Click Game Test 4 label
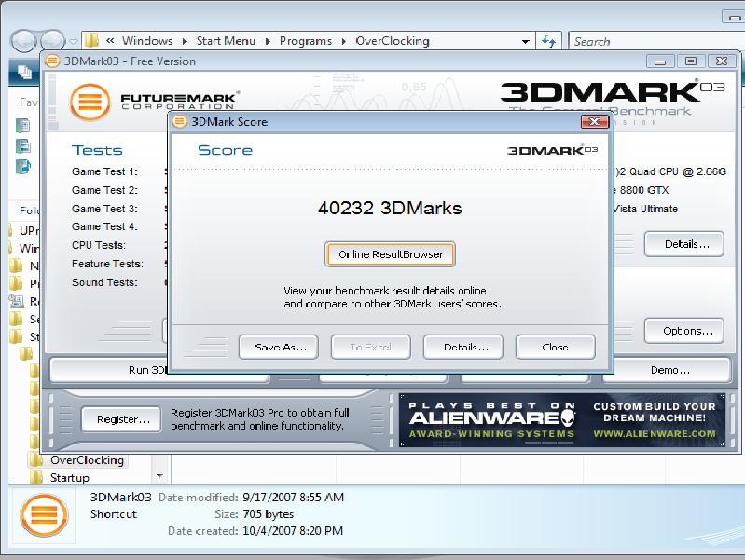Viewport: 745px width, 560px height. (x=104, y=226)
